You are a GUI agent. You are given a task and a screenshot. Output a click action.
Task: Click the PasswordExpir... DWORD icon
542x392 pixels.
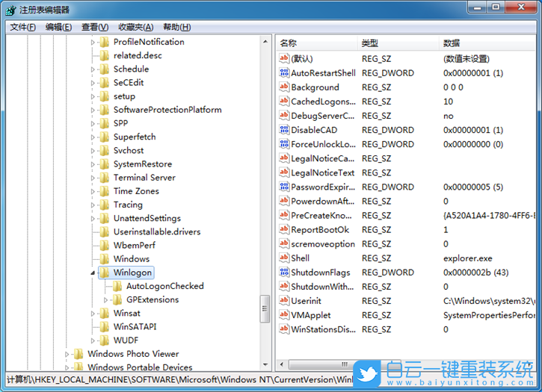click(x=284, y=187)
